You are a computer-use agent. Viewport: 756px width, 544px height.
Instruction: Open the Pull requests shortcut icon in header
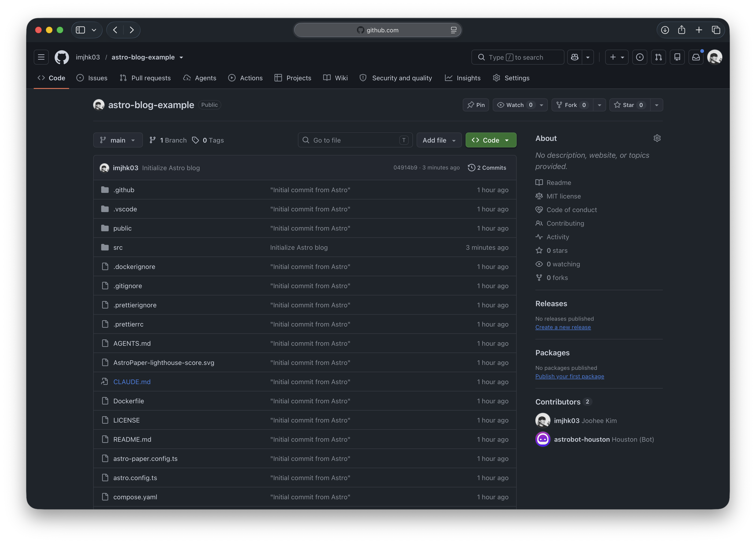coord(659,57)
